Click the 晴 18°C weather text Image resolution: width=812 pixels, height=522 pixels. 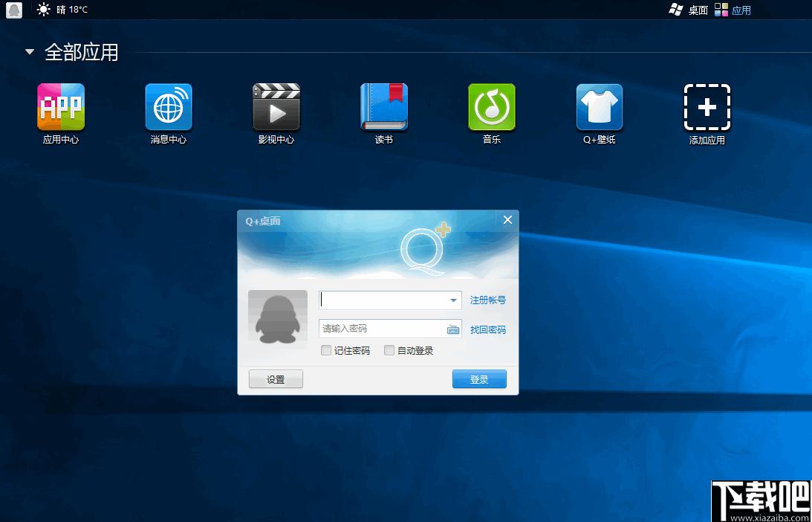coord(72,10)
